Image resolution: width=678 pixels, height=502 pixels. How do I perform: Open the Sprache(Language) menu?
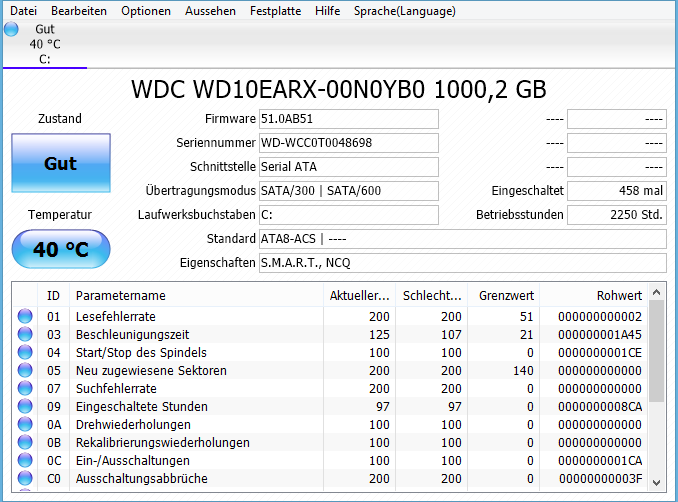(x=405, y=11)
